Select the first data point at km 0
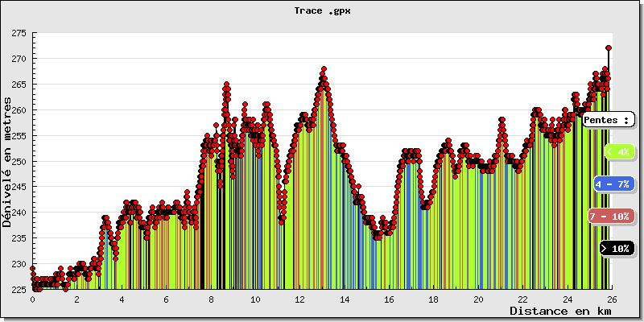Screen dimensions: 644x322 tap(32, 268)
